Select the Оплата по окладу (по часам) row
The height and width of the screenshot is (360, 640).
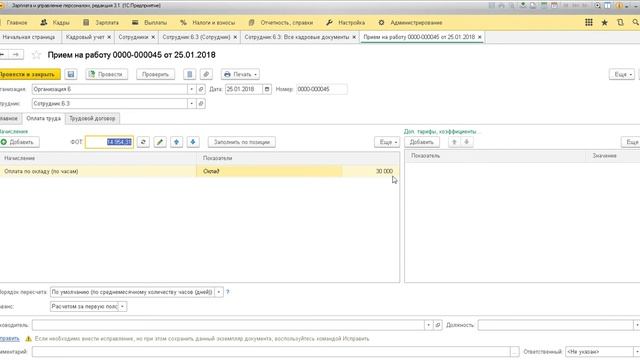pos(200,171)
